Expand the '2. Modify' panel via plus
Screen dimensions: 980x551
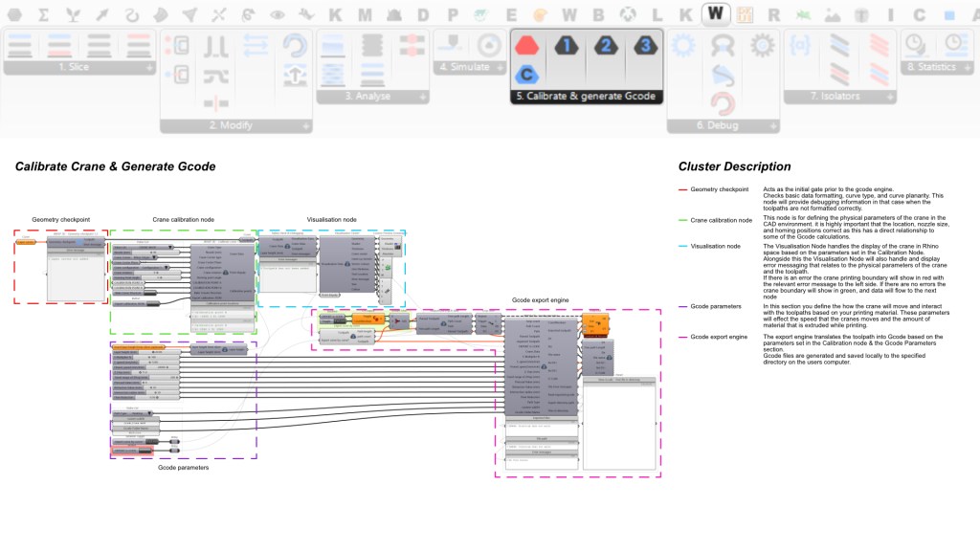click(x=306, y=125)
